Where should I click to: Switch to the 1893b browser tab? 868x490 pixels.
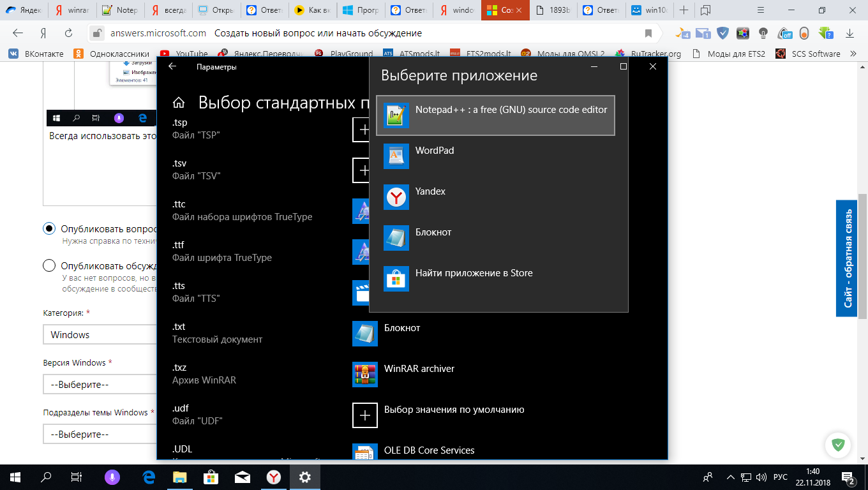(x=553, y=10)
